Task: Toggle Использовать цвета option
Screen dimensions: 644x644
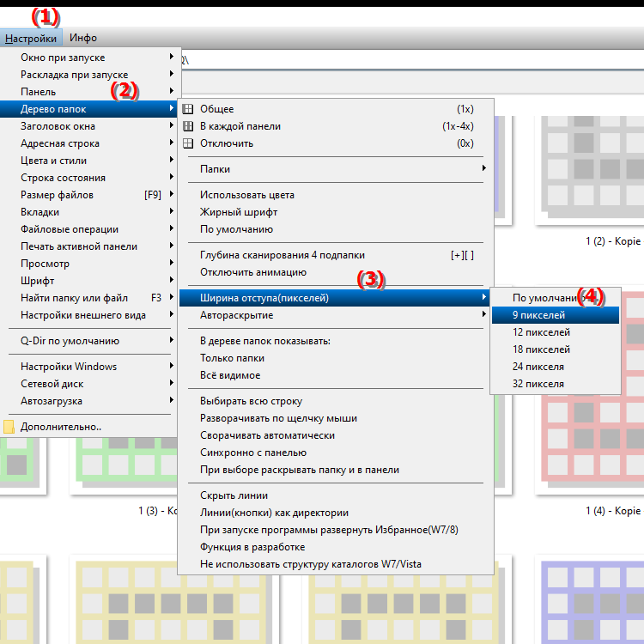Action: coord(336,195)
